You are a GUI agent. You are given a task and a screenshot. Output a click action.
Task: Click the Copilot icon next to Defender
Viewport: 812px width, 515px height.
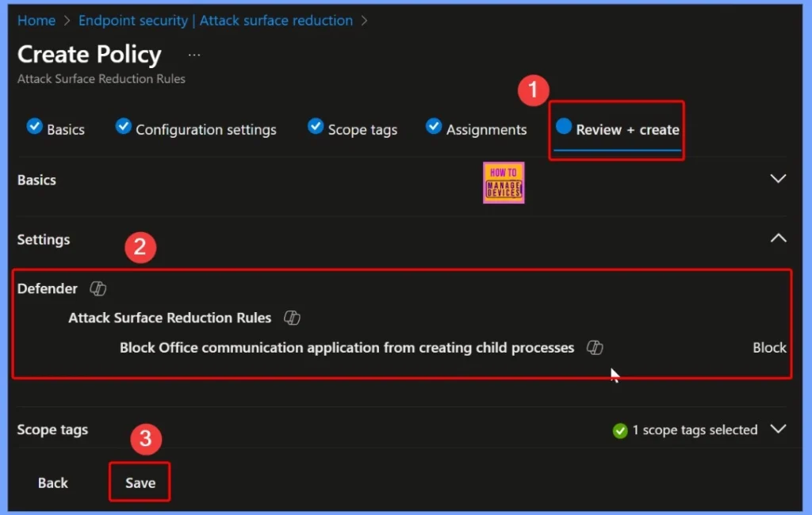point(98,289)
